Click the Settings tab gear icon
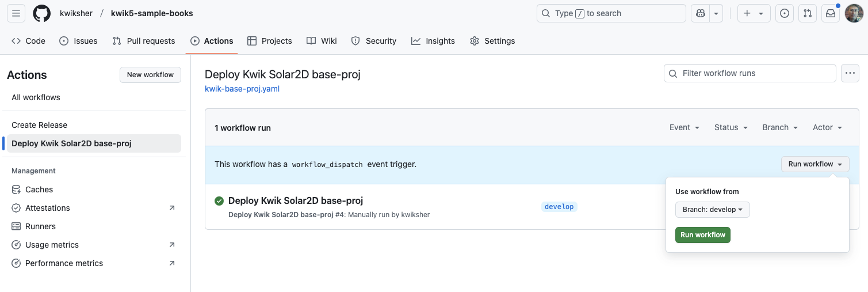Screen dimensions: 868x292 (475, 41)
